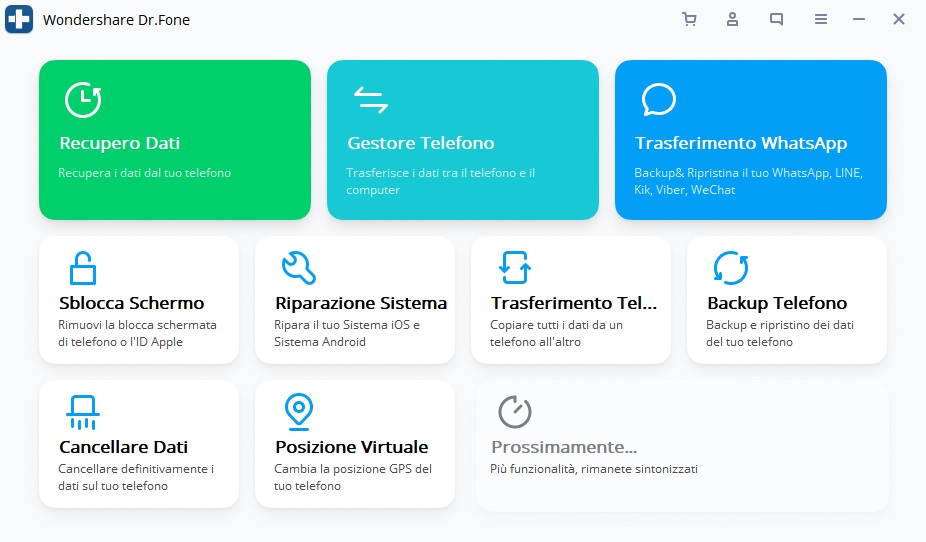Viewport: 926px width, 542px height.
Task: Minimize the Dr.Fone window
Action: [x=859, y=19]
